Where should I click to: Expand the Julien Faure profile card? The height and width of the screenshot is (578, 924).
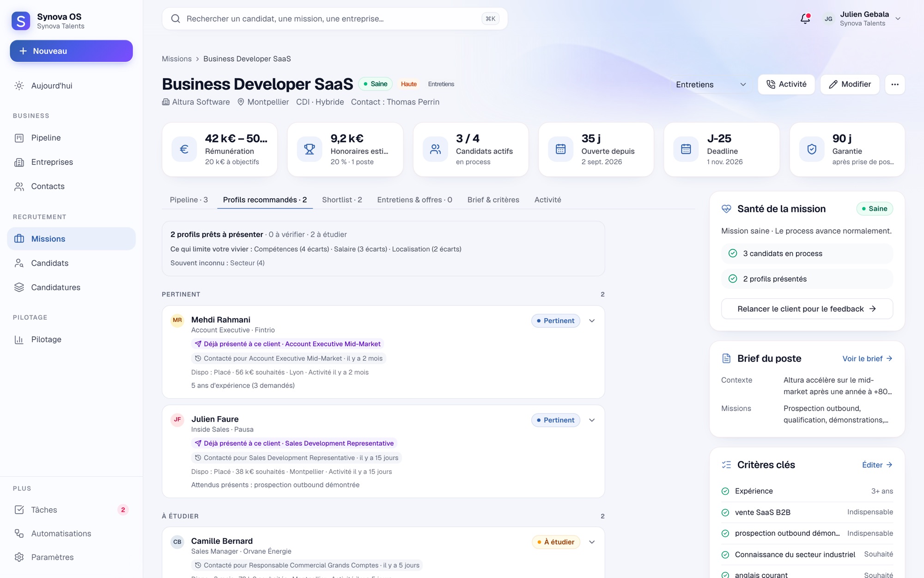point(592,420)
